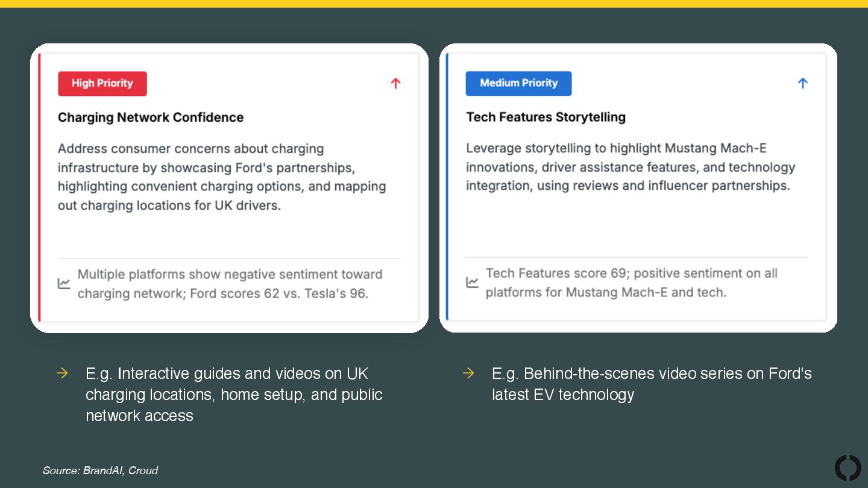Click the trend chart icon in Charging Network card

click(64, 283)
